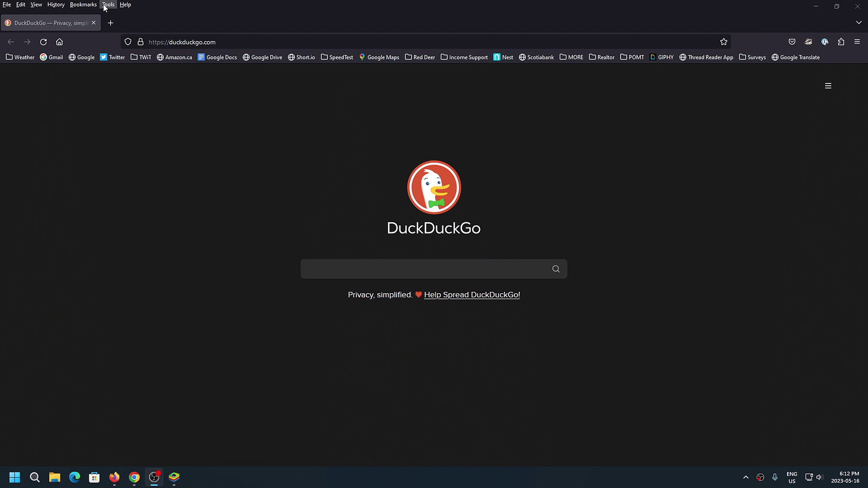This screenshot has width=868, height=488.
Task: Expand the Income Support bookmarks folder
Action: pos(464,57)
